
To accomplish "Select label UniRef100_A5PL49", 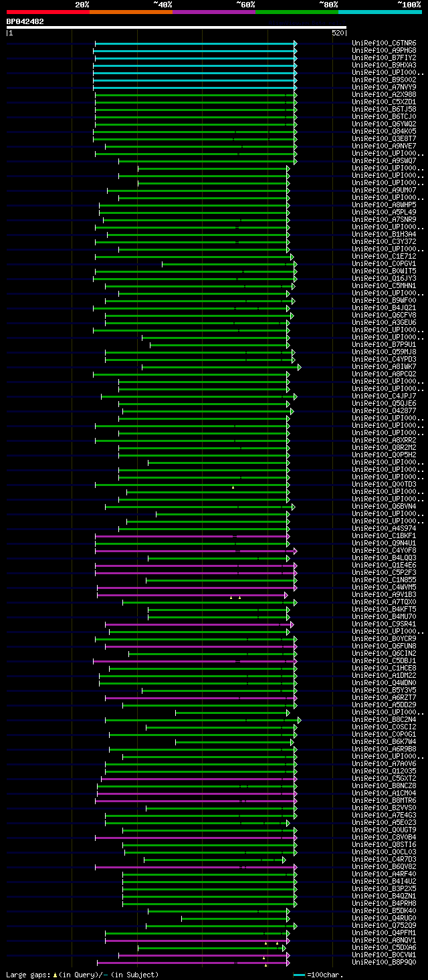I will (x=384, y=213).
